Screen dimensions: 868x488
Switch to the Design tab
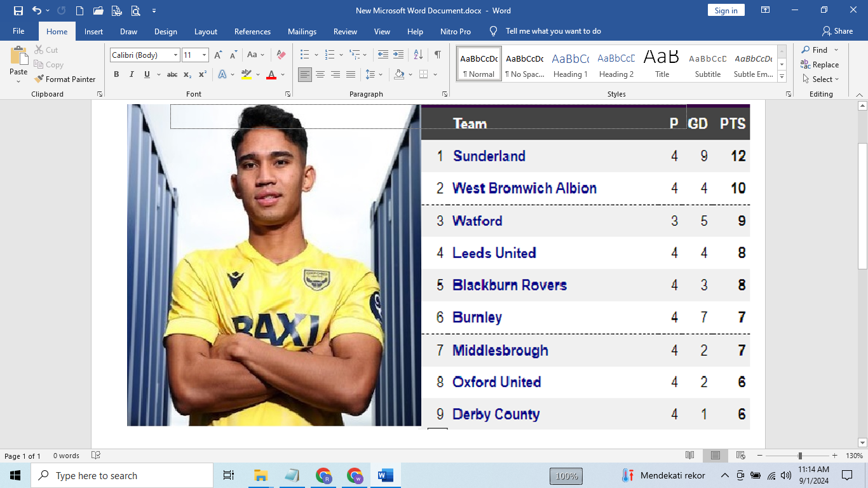tap(166, 31)
